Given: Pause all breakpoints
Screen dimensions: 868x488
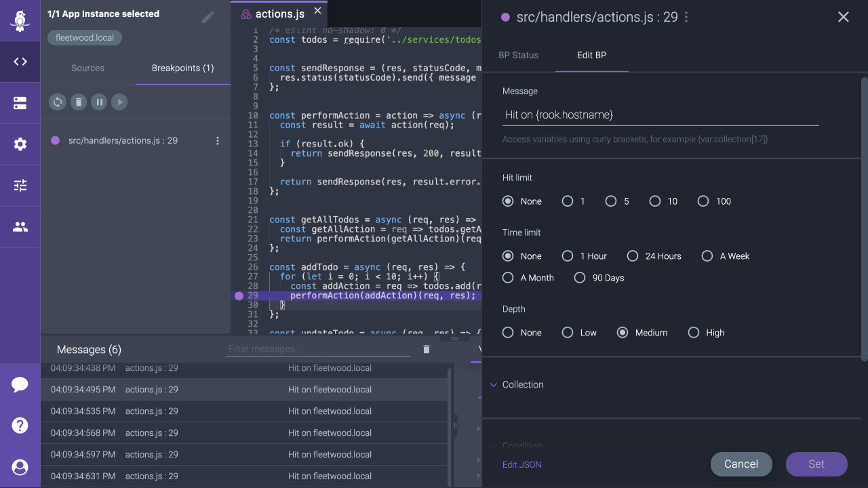Looking at the screenshot, I should click(x=99, y=102).
